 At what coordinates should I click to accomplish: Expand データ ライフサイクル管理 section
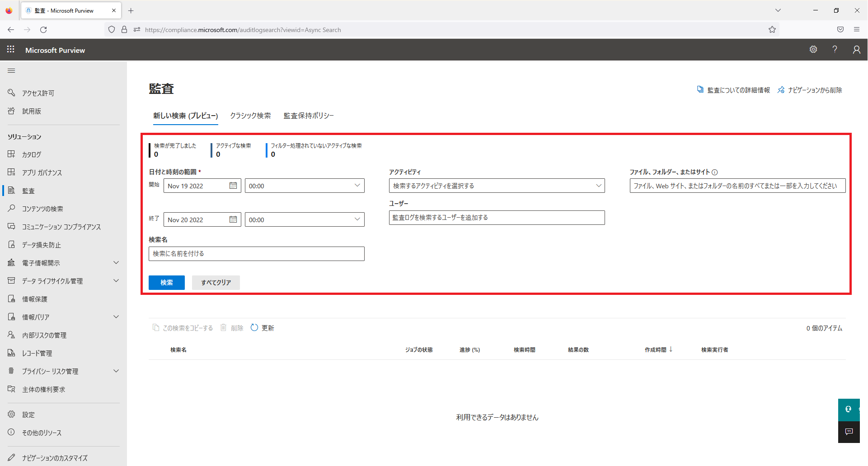click(116, 281)
